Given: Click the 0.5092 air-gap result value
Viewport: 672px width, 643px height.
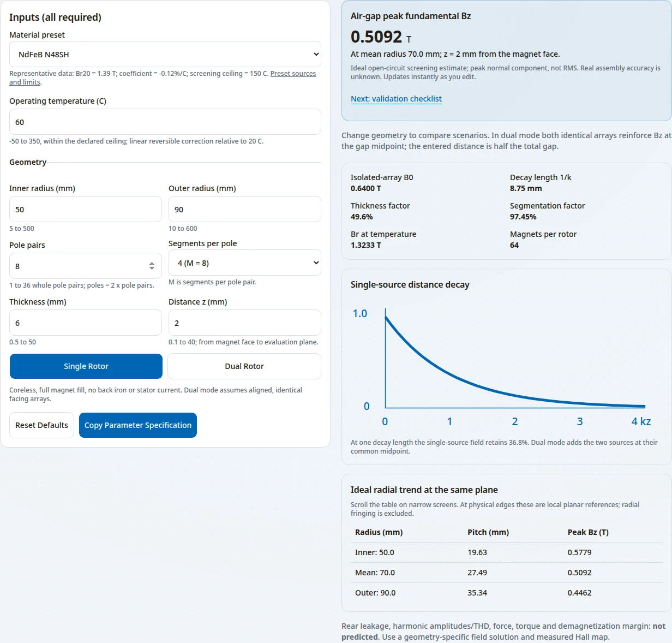Looking at the screenshot, I should point(376,37).
